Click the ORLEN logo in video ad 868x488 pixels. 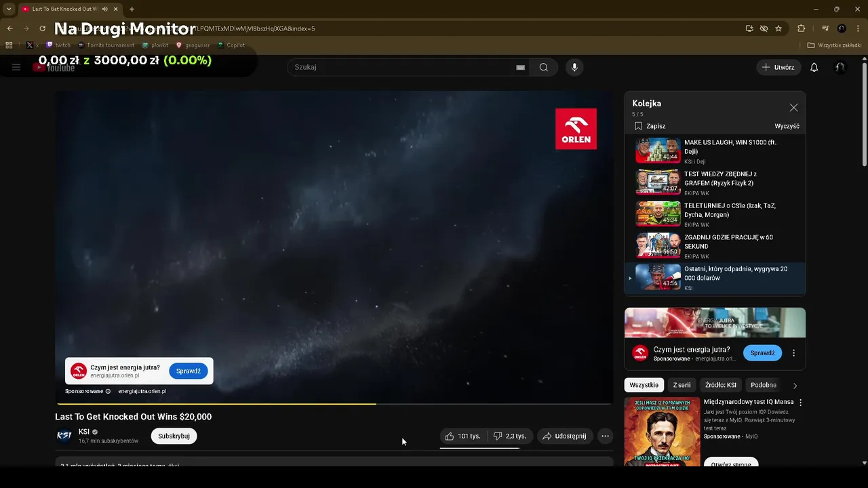576,129
